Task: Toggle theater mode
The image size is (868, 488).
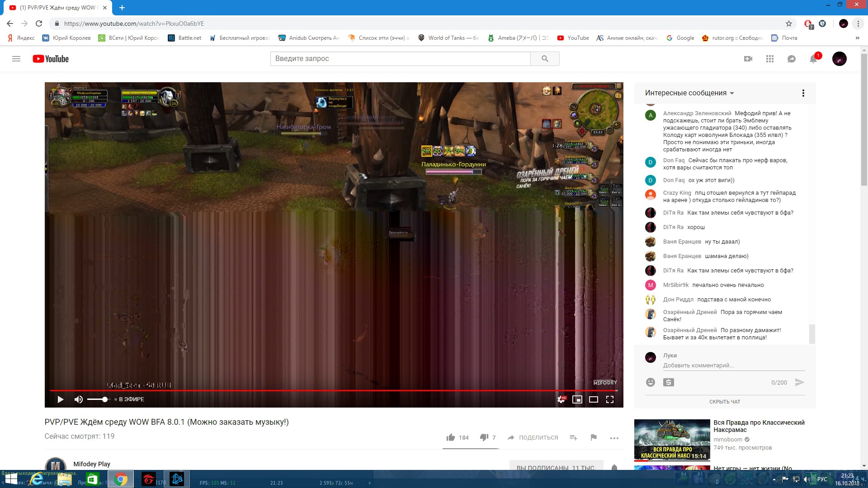Action: click(594, 399)
